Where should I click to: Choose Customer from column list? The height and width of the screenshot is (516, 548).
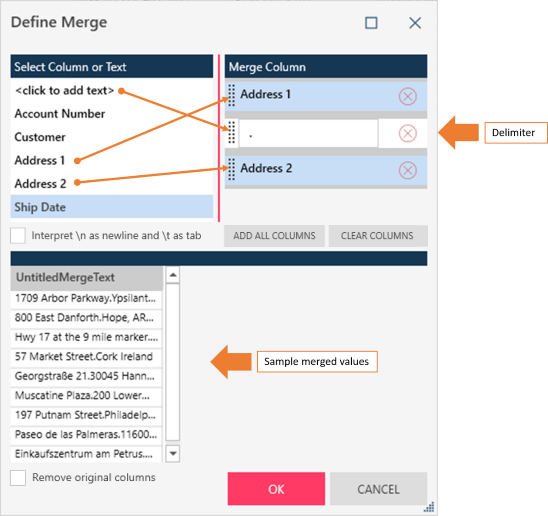click(40, 137)
